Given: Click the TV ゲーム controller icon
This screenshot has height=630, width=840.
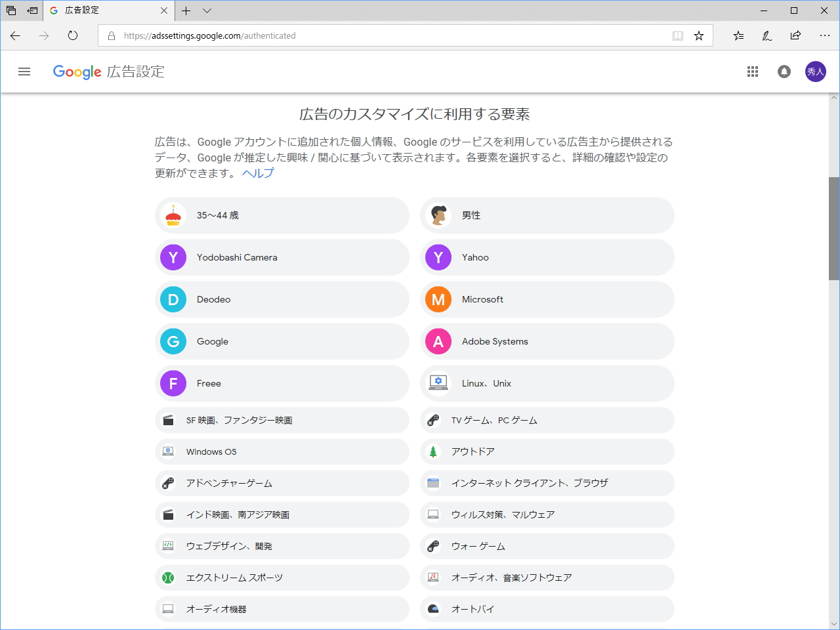Looking at the screenshot, I should (433, 420).
